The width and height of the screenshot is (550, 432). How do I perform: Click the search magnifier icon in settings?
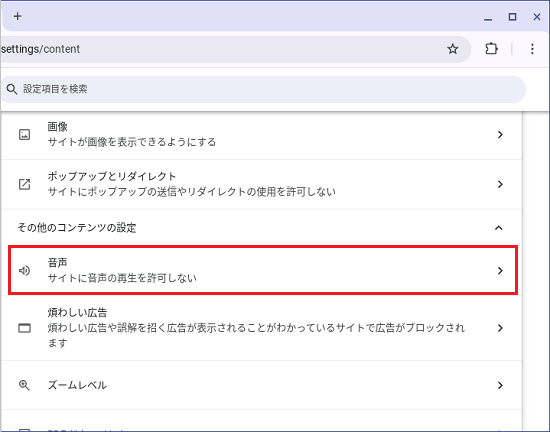[x=12, y=89]
